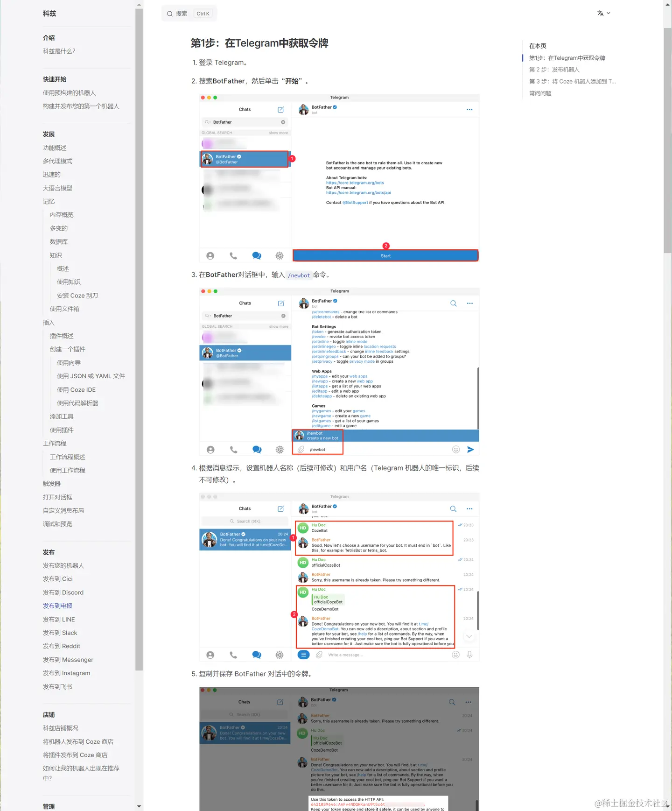The height and width of the screenshot is (811, 672).
Task: Open '使用代码解析器' item
Action: 78,403
